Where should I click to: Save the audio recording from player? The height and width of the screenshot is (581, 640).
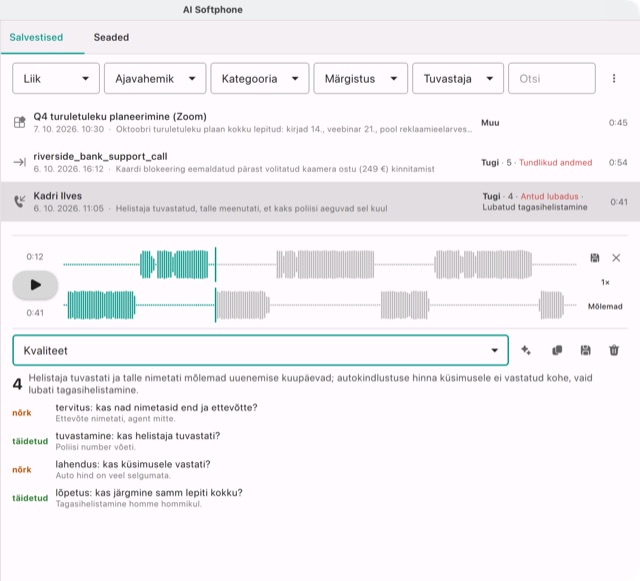pos(595,258)
